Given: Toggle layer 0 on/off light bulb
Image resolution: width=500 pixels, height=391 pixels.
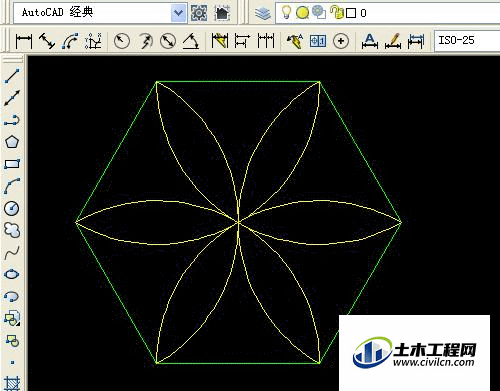Looking at the screenshot, I should click(286, 13).
